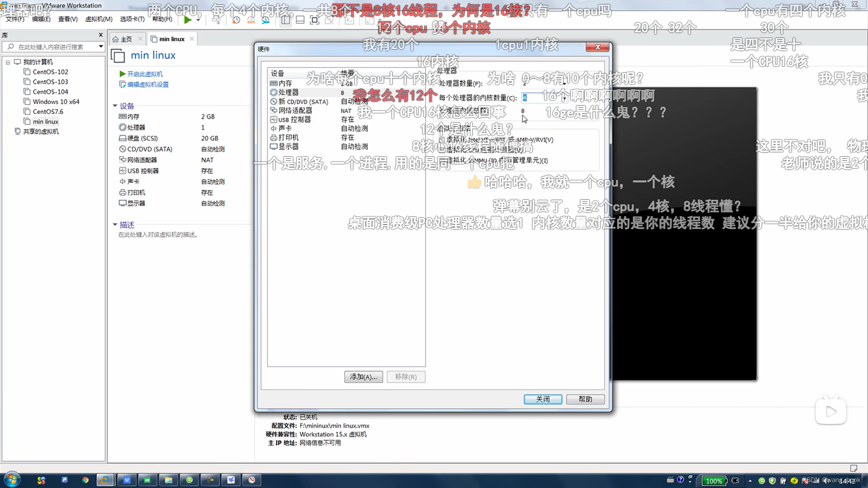868x488 pixels.
Task: Select CentOS7.6 in library tree
Action: pyautogui.click(x=48, y=112)
